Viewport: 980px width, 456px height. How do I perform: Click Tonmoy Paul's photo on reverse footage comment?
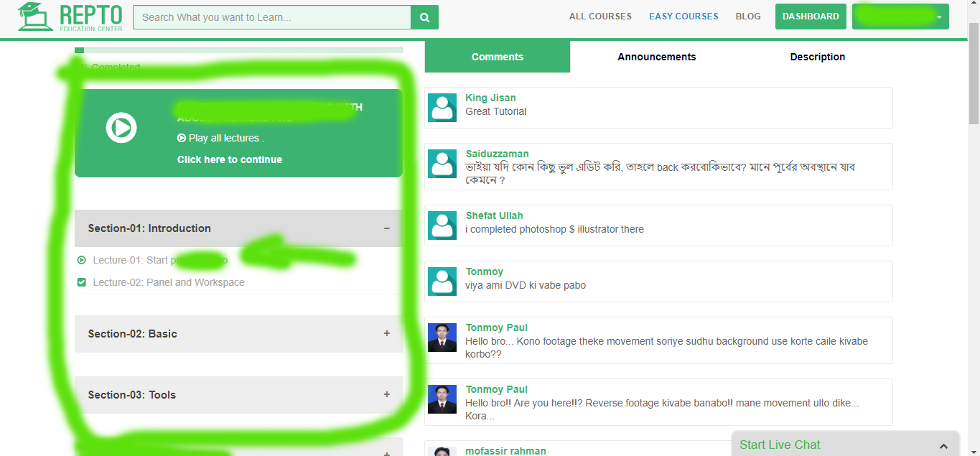442,399
